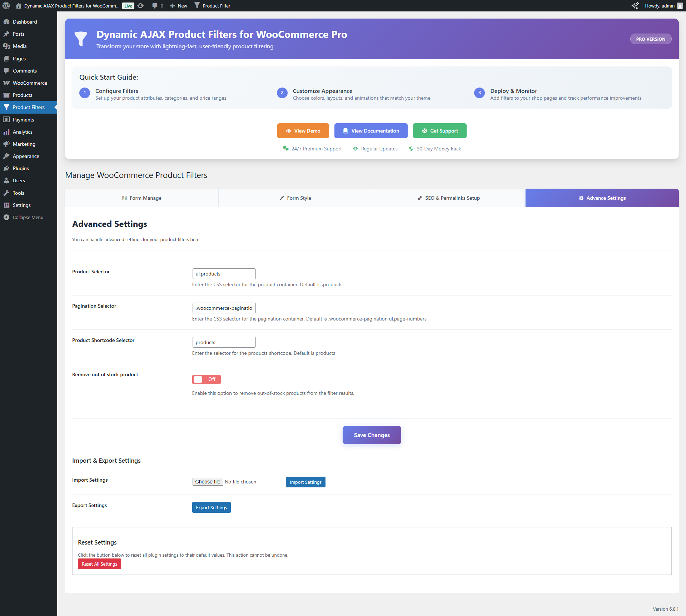
Task: Click Choose file for Import Settings
Action: pyautogui.click(x=208, y=482)
